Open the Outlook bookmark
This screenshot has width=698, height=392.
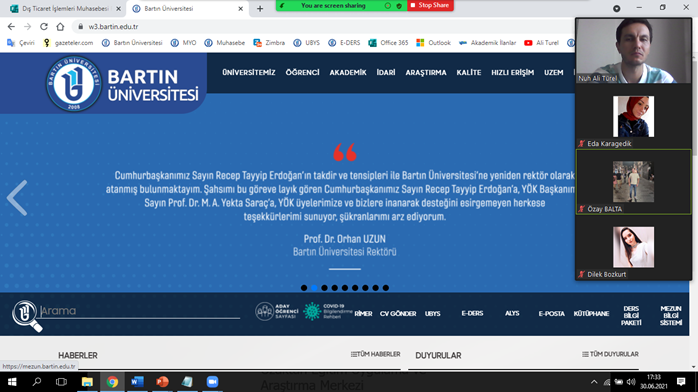434,43
